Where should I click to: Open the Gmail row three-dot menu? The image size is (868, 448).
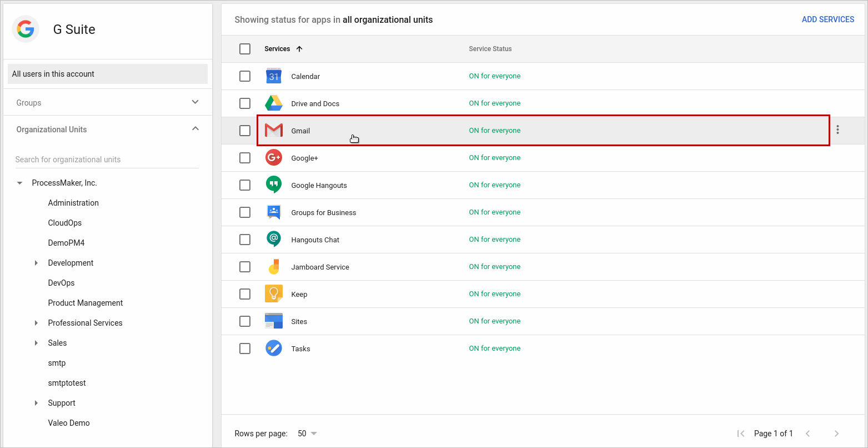click(837, 130)
